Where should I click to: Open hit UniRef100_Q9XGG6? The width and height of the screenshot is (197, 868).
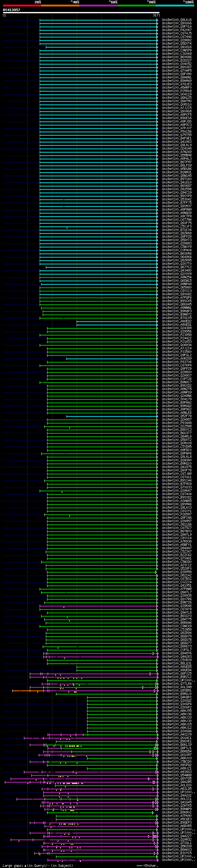coord(177,23)
